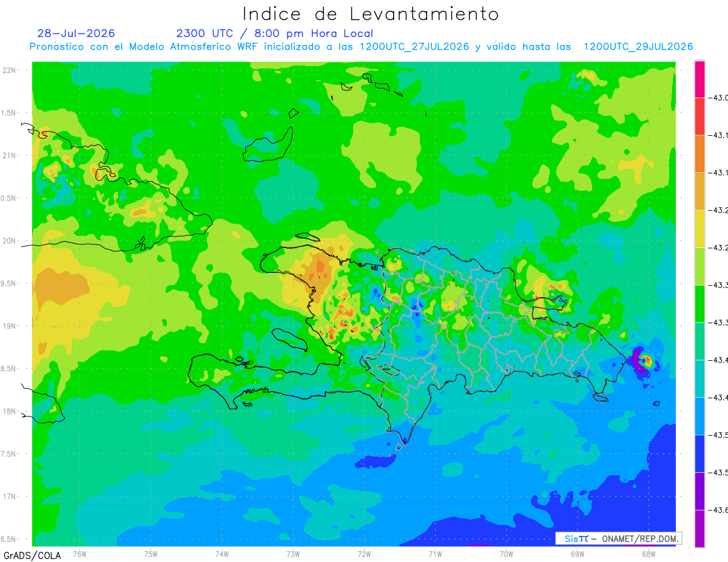The width and height of the screenshot is (728, 562).
Task: Select the '75W' longitude axis label
Action: pos(151,554)
